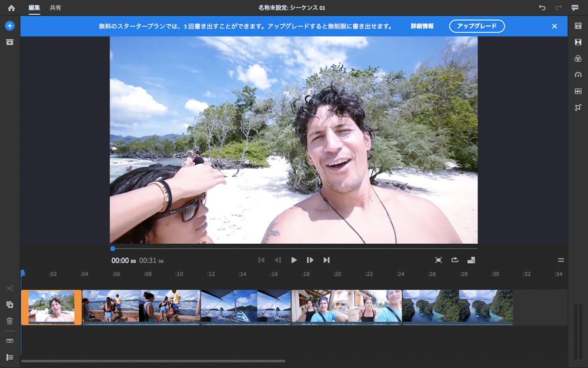Select the building selfie clip
588x368 pixels.
346,307
